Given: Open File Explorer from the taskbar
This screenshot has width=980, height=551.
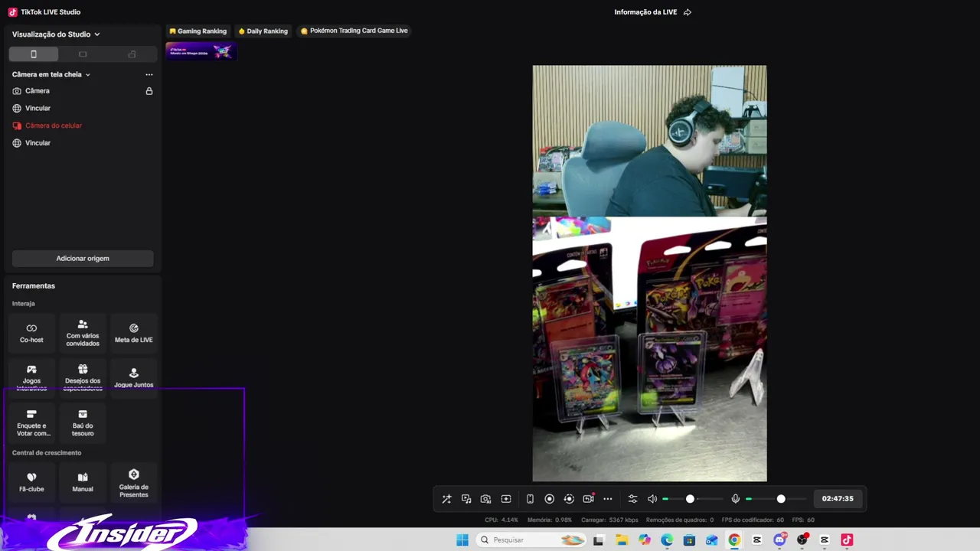Looking at the screenshot, I should coord(622,540).
